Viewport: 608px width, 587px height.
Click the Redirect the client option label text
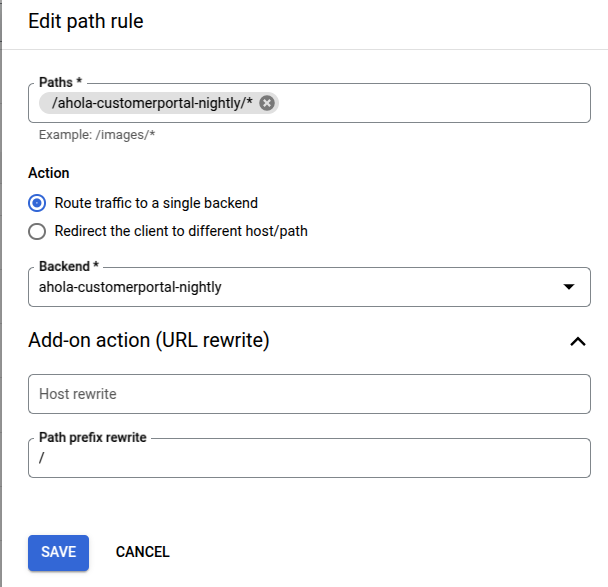click(x=181, y=231)
